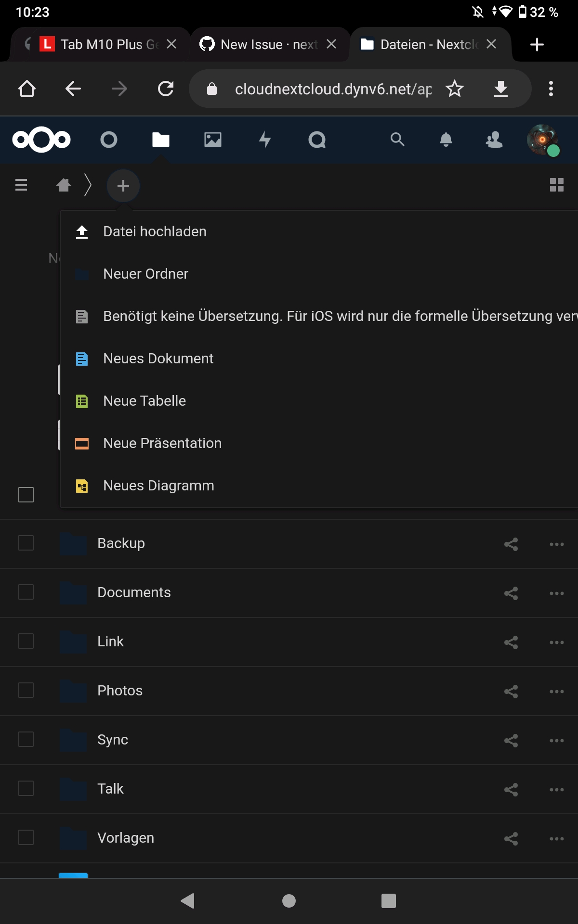
Task: Share the Sync folder
Action: (511, 741)
